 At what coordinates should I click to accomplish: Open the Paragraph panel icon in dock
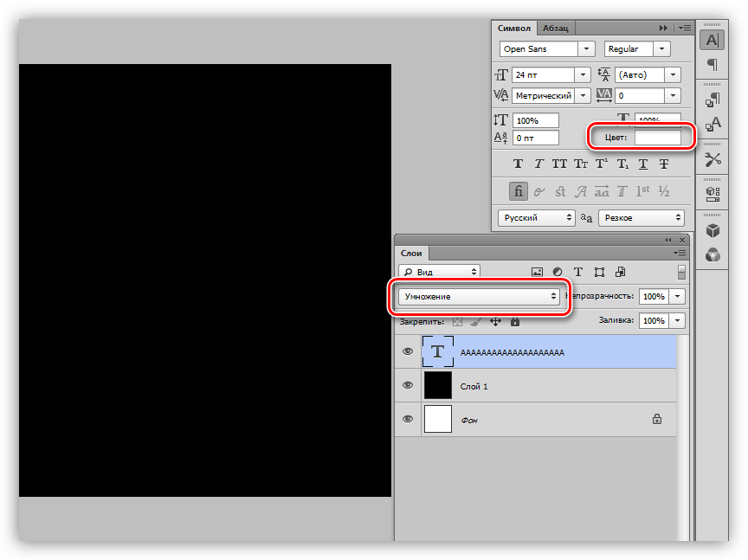pos(712,64)
